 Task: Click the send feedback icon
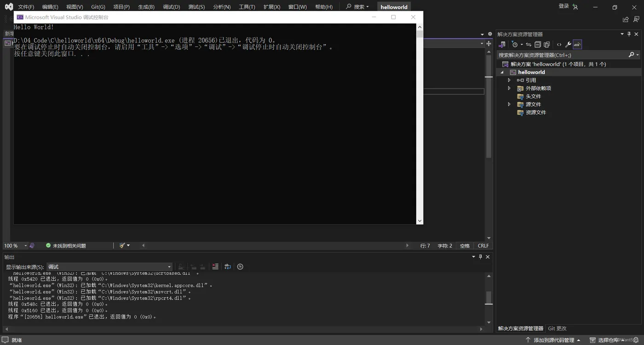[x=637, y=19]
